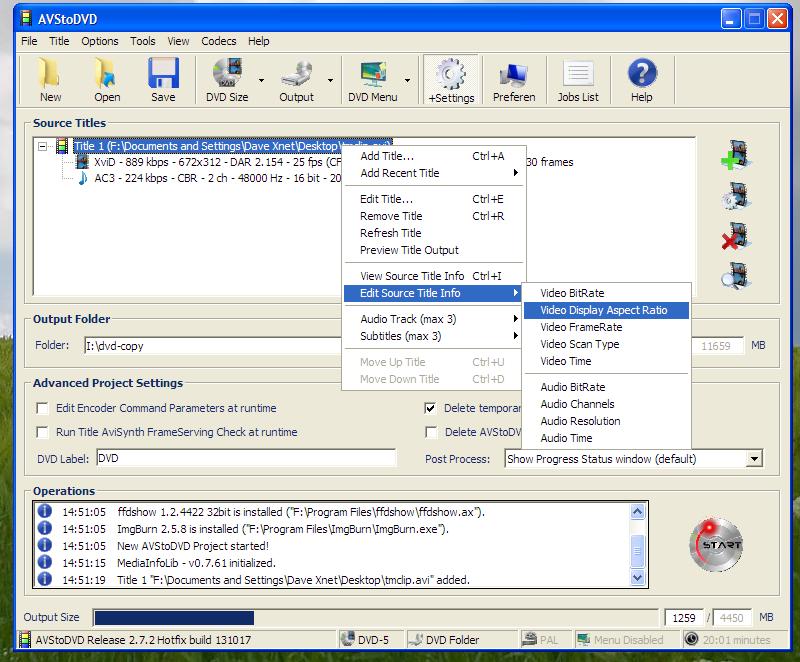
Task: Enable Run Title AviSynth FrameServing Check
Action: click(43, 432)
